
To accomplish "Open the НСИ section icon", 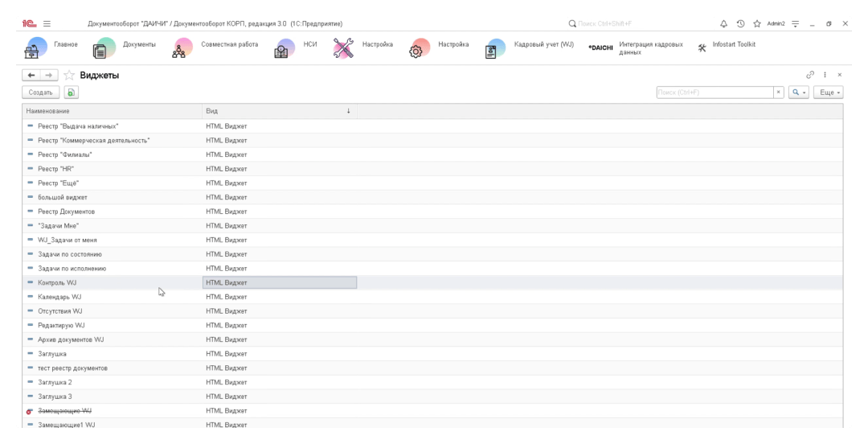I will click(x=285, y=48).
